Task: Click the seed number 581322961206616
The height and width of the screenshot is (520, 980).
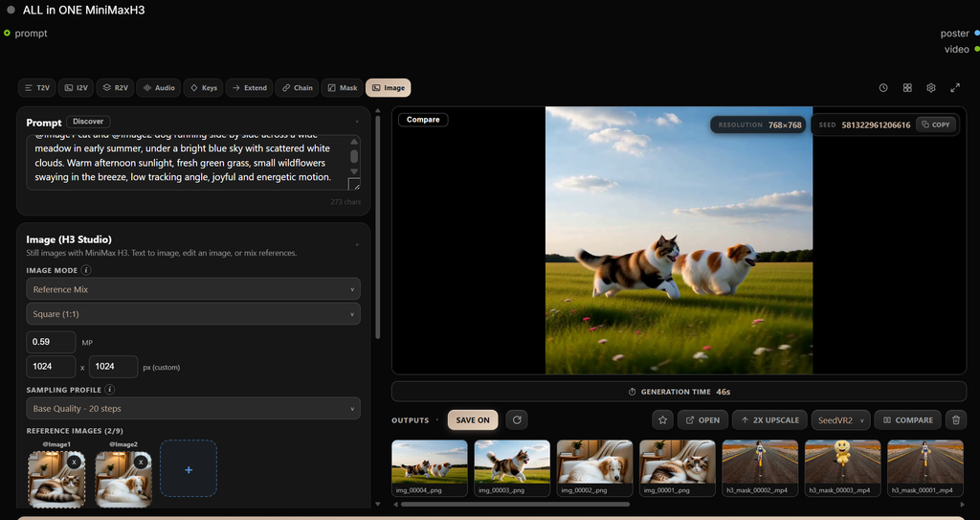Action: tap(876, 125)
